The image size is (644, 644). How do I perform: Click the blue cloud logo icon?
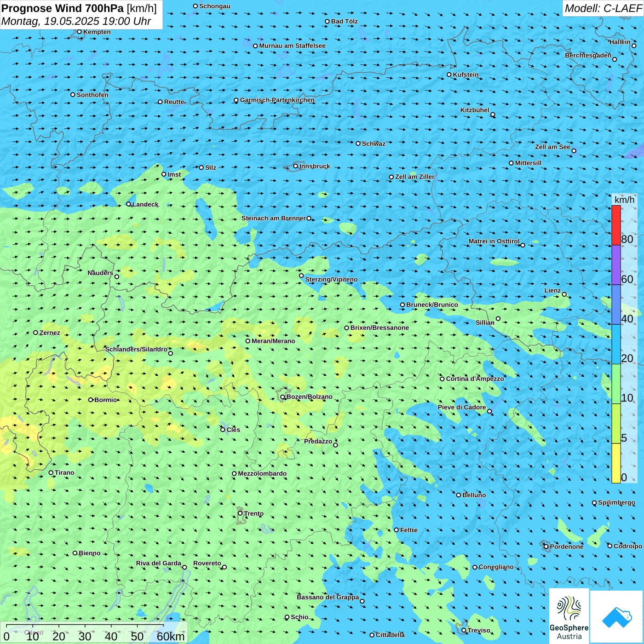click(616, 617)
